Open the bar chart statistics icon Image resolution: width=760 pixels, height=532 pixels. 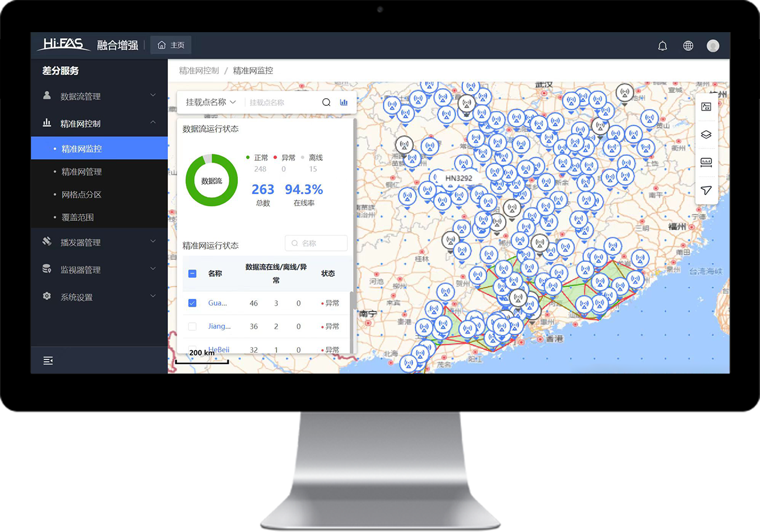tap(344, 102)
